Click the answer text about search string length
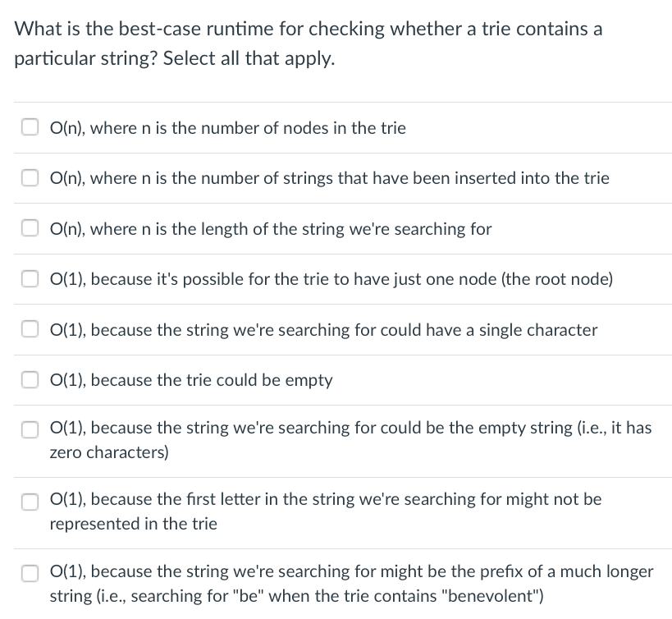The height and width of the screenshot is (619, 672). [271, 229]
